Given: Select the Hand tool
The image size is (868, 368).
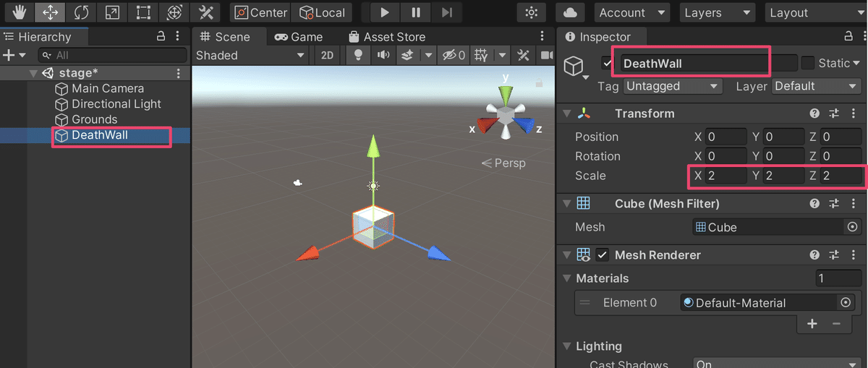Looking at the screenshot, I should tap(19, 12).
